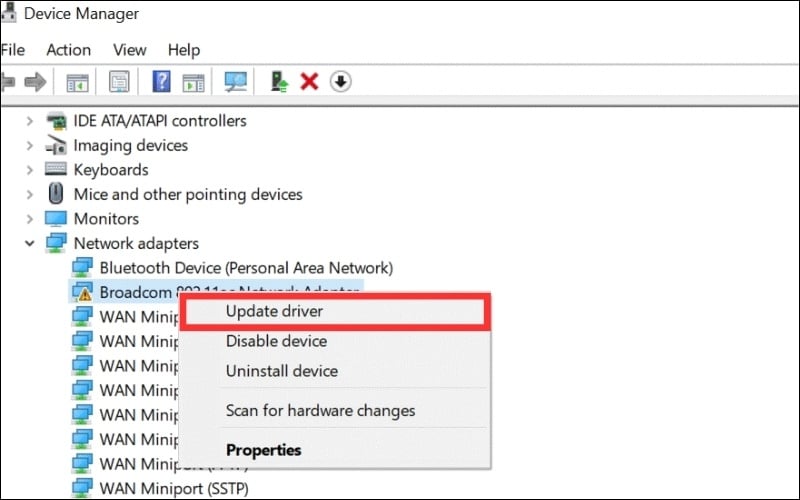Click the Properties sheet toolbar icon
The image size is (800, 500).
119,82
